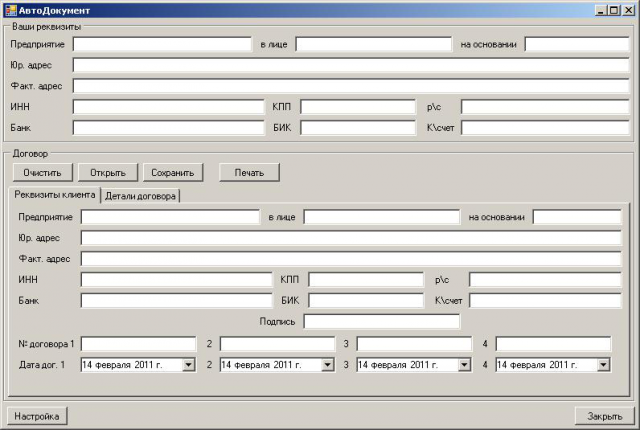Click the client Юр. адрес field
This screenshot has height=430, width=640.
pyautogui.click(x=351, y=238)
